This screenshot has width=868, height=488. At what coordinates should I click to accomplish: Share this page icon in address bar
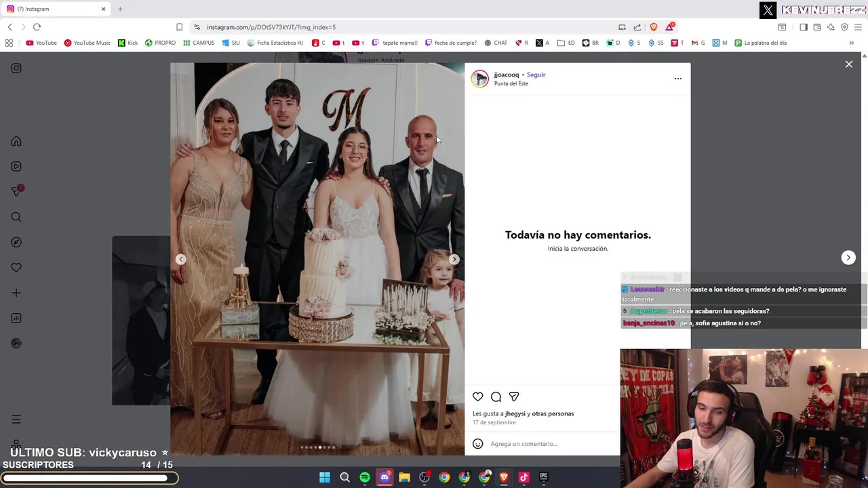click(x=637, y=27)
